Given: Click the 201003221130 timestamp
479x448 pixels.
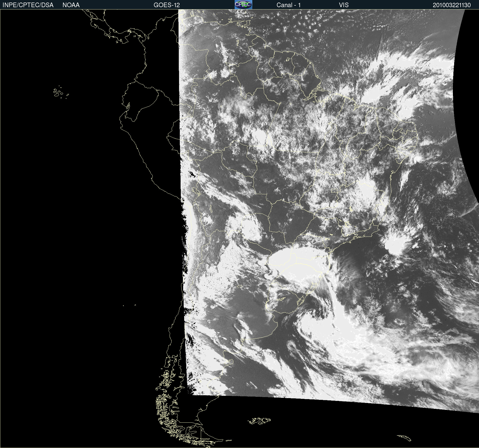Looking at the screenshot, I should pyautogui.click(x=452, y=5).
